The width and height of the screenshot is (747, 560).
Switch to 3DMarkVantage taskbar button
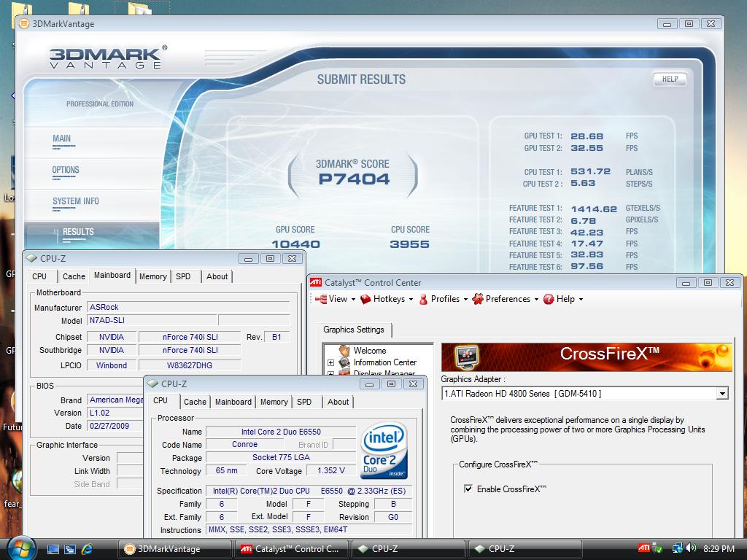click(174, 549)
